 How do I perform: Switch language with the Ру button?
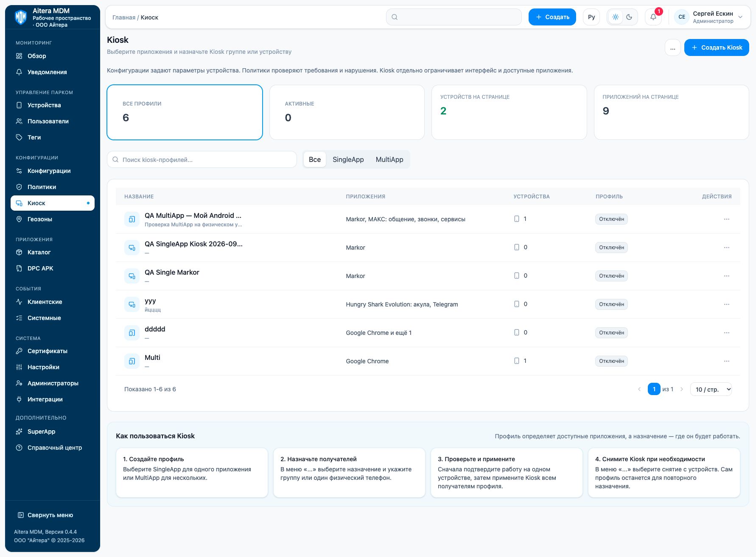click(591, 17)
